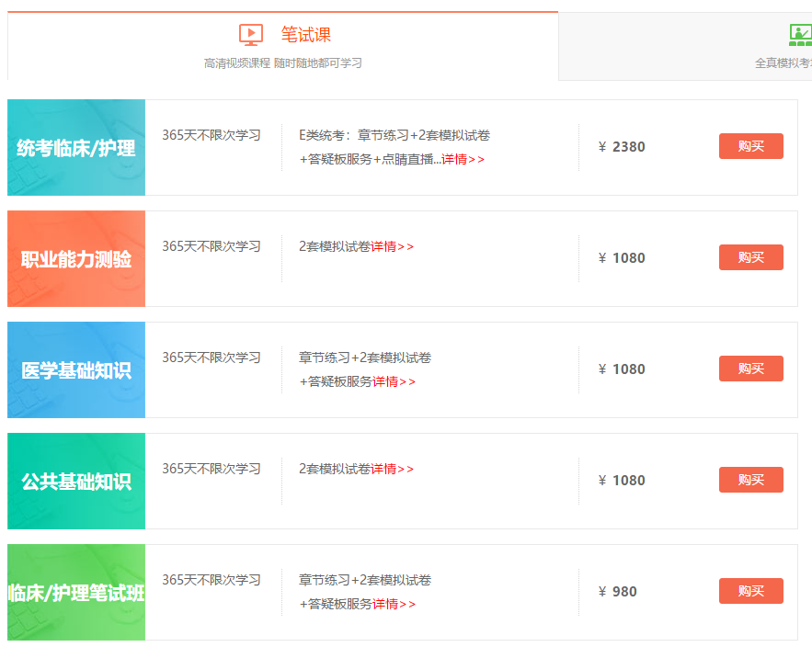This screenshot has height=647, width=812.
Task: Click 购买 for 公共基础知识 course
Action: (x=750, y=480)
